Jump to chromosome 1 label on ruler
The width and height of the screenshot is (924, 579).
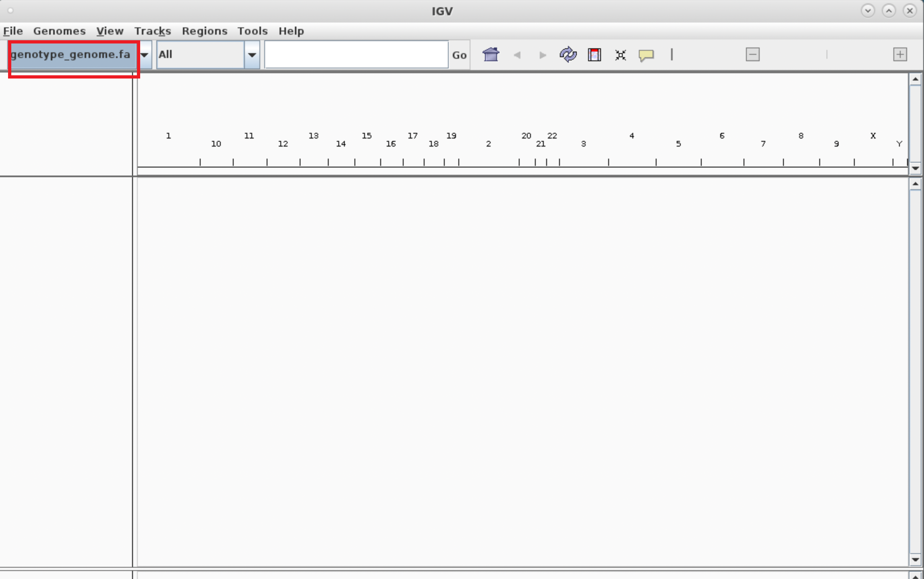pyautogui.click(x=168, y=136)
